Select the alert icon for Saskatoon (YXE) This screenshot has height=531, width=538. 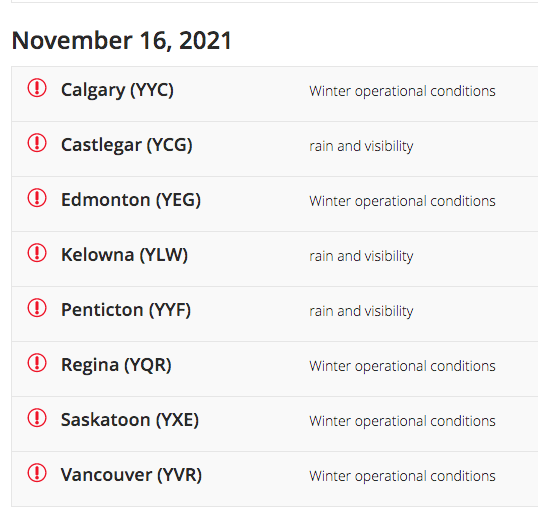[37, 418]
